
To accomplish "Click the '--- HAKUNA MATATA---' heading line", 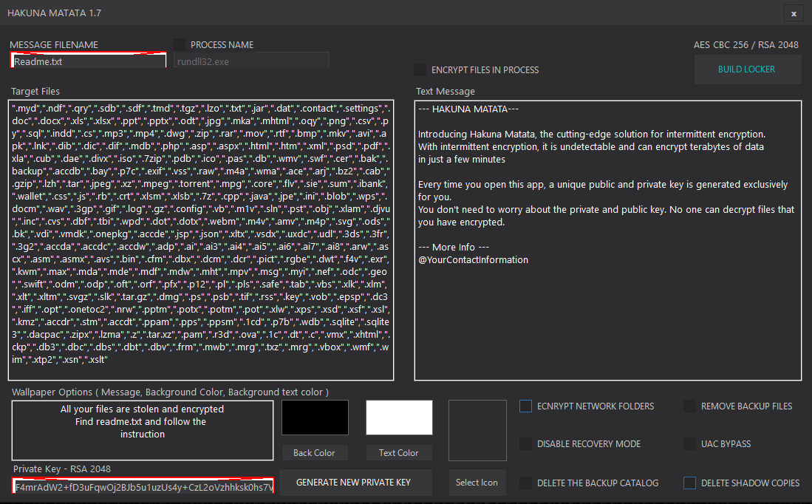I will (x=468, y=109).
